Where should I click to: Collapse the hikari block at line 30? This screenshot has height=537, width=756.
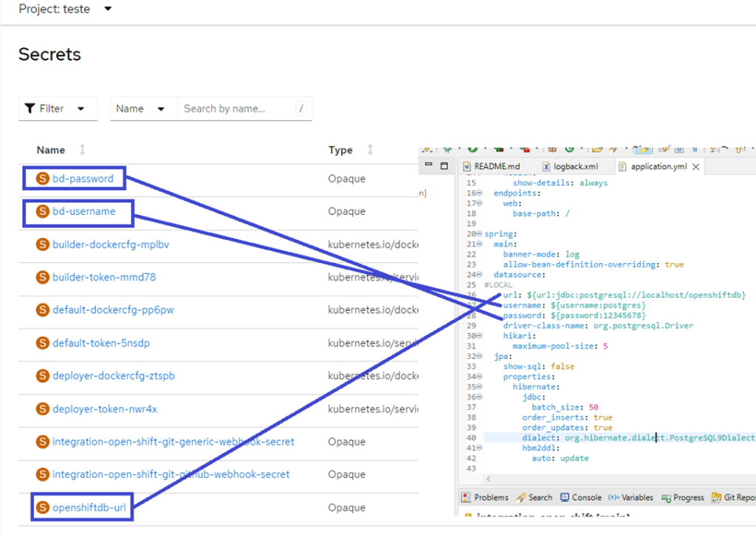click(x=479, y=336)
